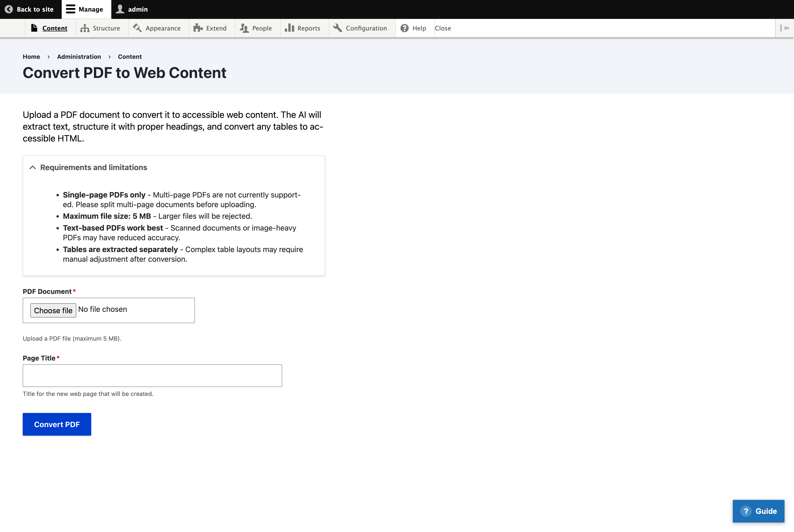Open the Home breadcrumb link
The width and height of the screenshot is (794, 532).
(31, 57)
